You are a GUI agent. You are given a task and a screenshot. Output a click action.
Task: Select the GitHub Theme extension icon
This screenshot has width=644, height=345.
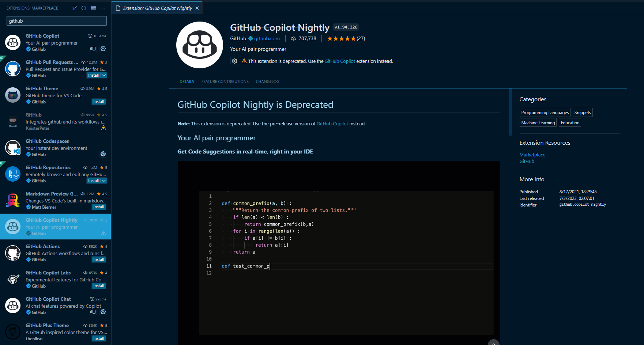pyautogui.click(x=13, y=95)
